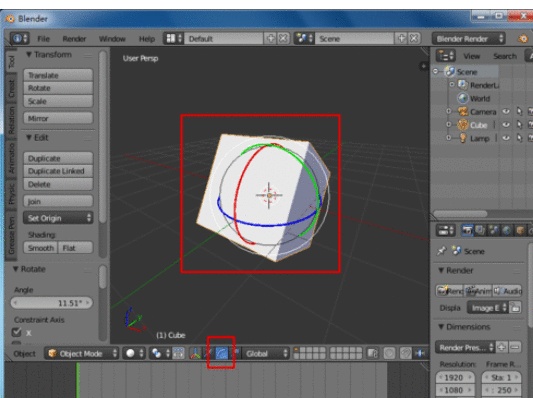533x398 pixels.
Task: Click the Translate button
Action: 58,75
